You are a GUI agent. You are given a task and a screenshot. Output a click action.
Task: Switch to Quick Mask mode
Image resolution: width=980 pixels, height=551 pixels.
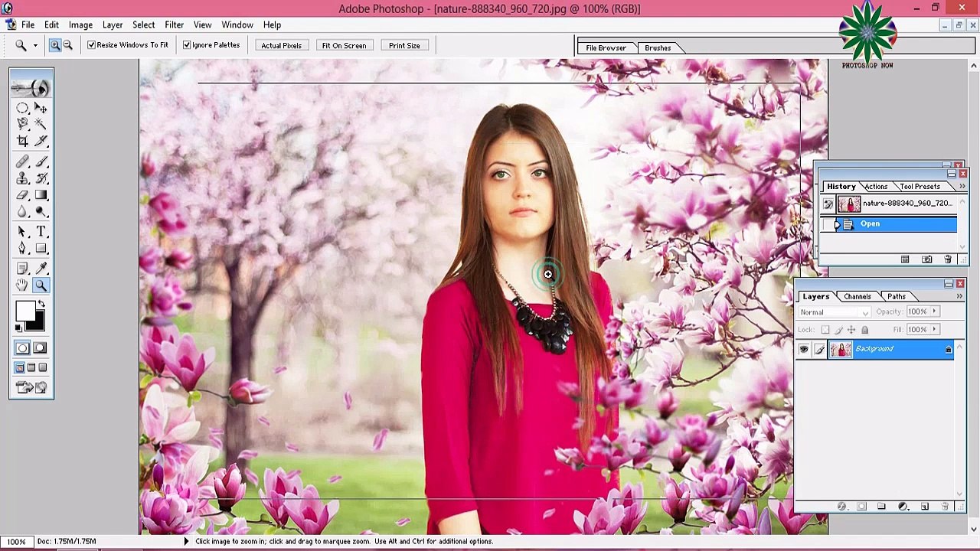click(x=40, y=348)
